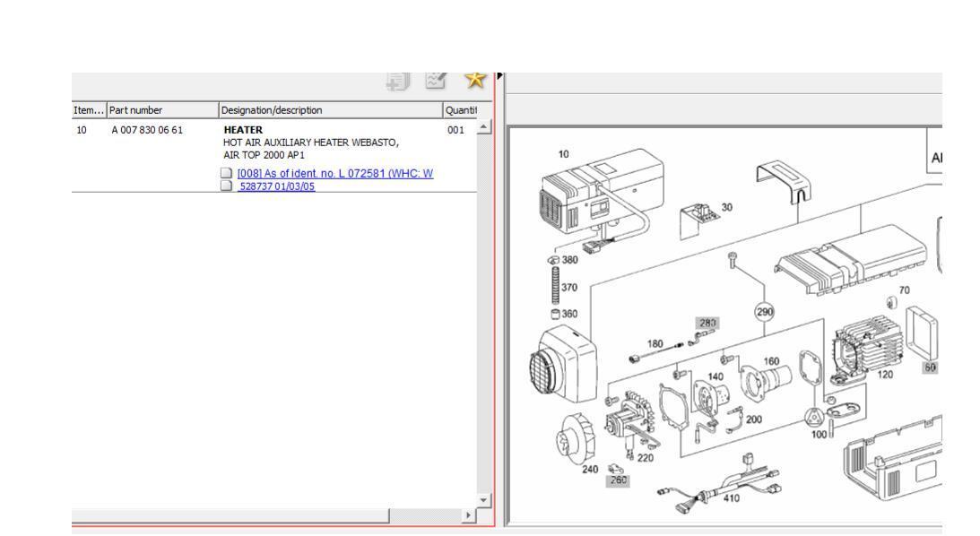Sort by Part number column header
This screenshot has width=980, height=536.
161,110
